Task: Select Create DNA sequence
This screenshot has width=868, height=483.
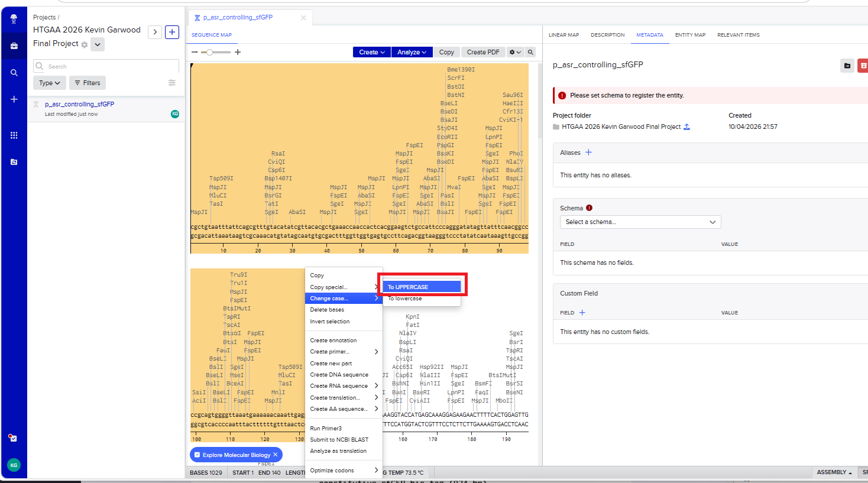Action: coord(344,375)
